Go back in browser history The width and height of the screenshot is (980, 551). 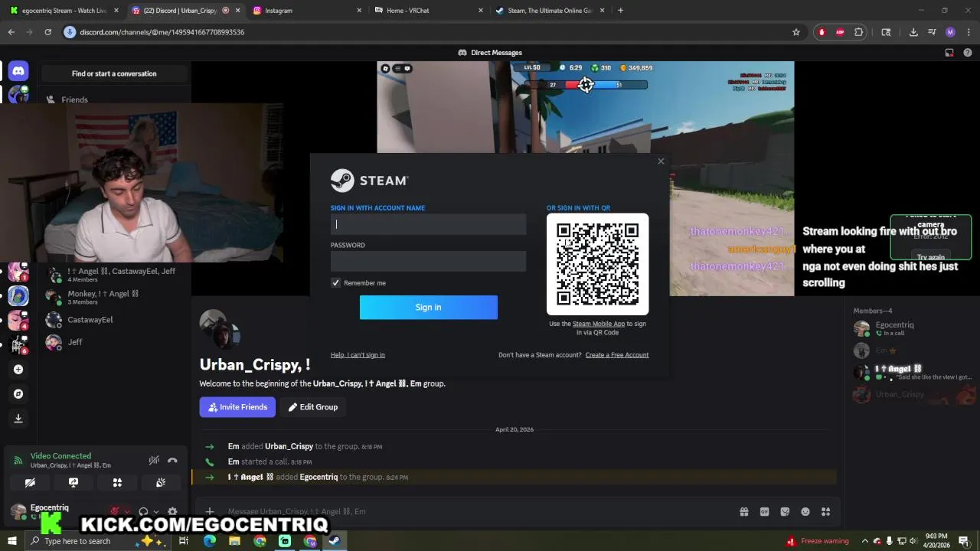11,32
